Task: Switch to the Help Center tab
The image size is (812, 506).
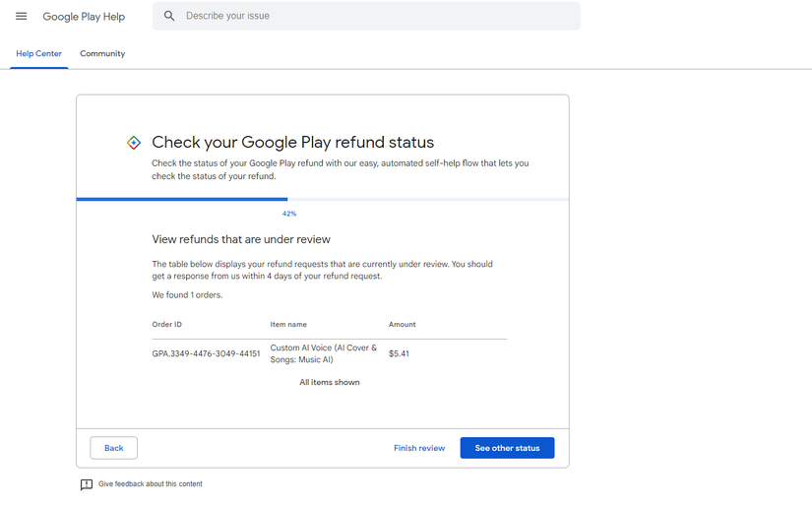Action: [38, 53]
